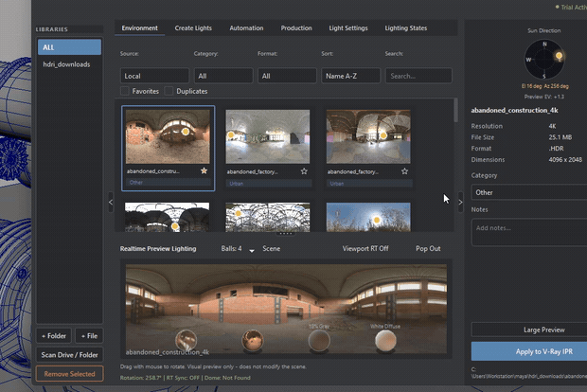Screen dimensions: 587x392
Task: Click the Rotation status line text
Action: [x=186, y=378]
